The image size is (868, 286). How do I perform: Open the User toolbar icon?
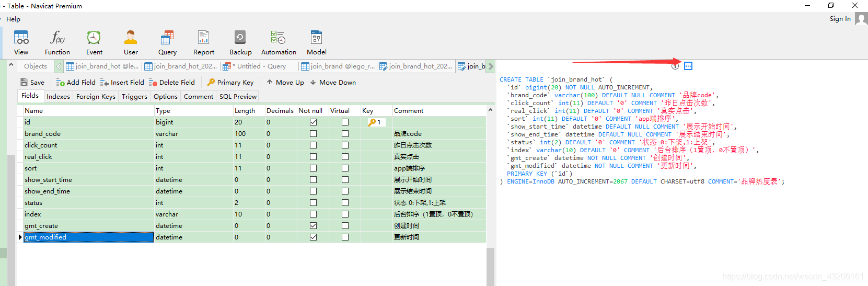[x=131, y=42]
